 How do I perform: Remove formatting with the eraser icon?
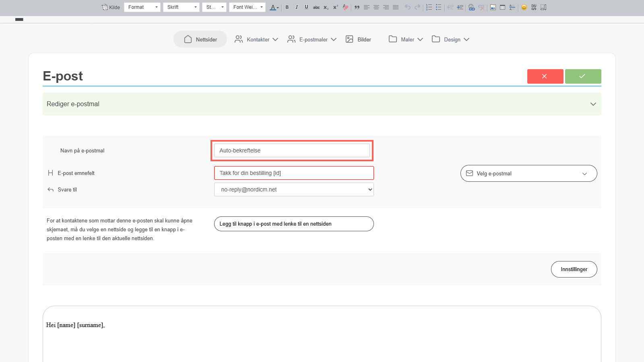click(345, 7)
